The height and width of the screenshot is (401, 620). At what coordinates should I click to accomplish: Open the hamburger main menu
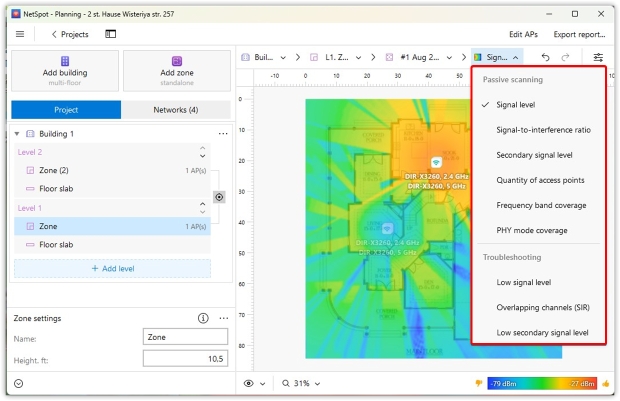point(20,34)
